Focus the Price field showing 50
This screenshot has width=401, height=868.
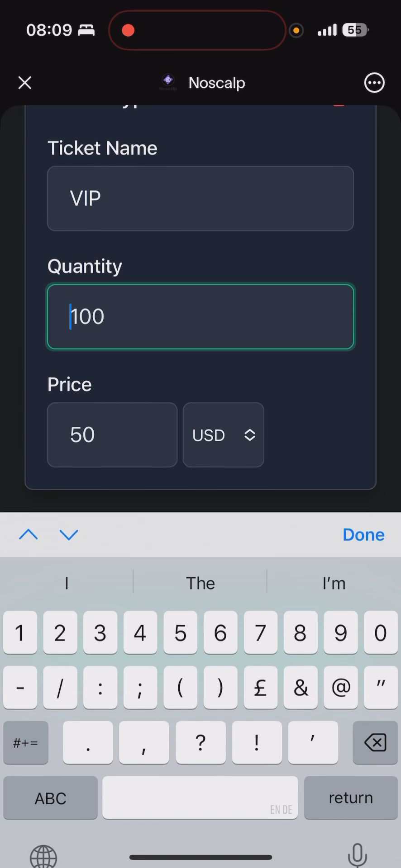point(112,435)
